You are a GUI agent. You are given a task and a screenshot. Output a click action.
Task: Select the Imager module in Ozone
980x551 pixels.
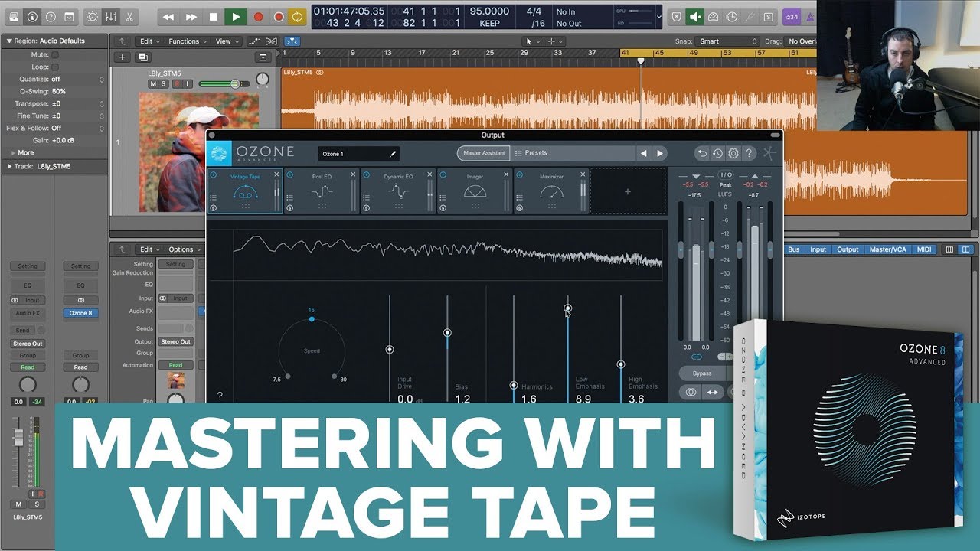[475, 191]
